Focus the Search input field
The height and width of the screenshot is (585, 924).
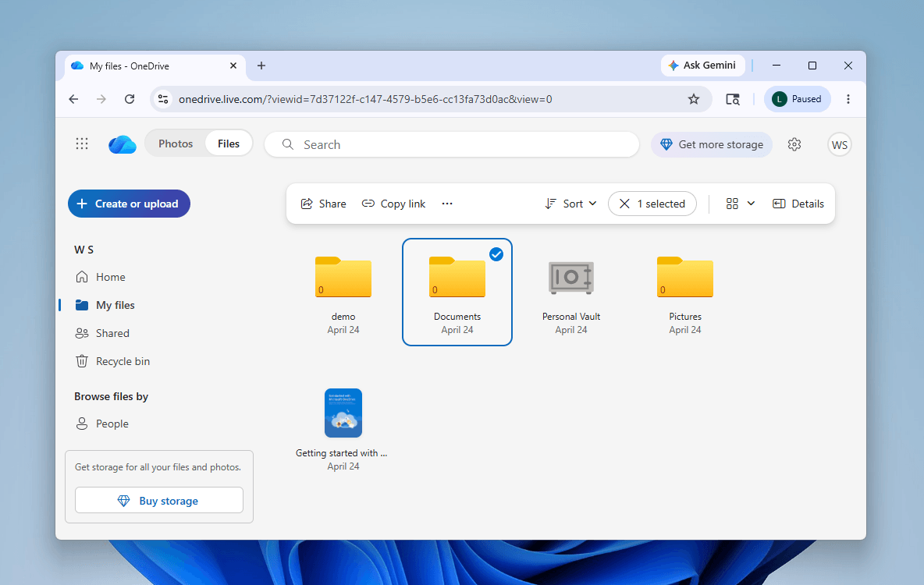[451, 144]
